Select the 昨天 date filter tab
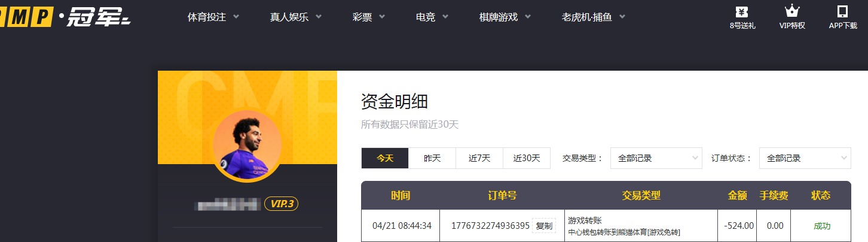 click(x=432, y=158)
